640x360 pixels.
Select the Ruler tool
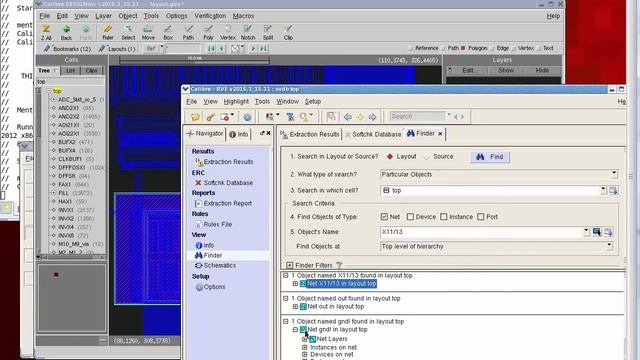108,32
